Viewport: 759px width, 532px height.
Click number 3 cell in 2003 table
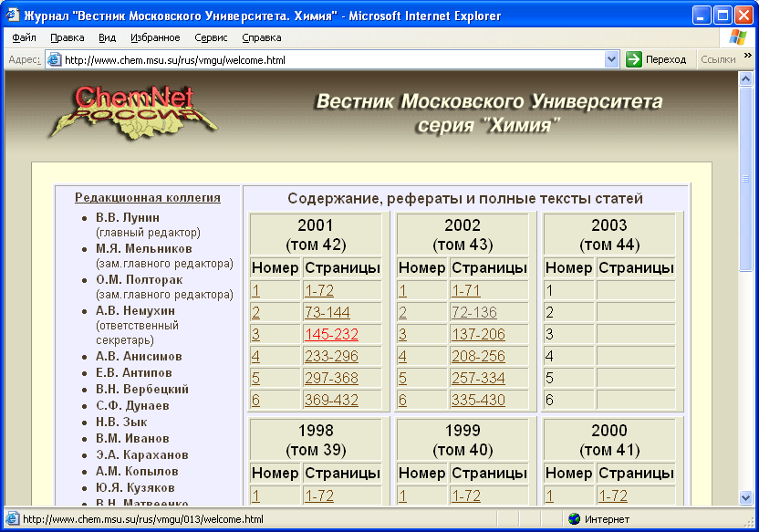568,334
